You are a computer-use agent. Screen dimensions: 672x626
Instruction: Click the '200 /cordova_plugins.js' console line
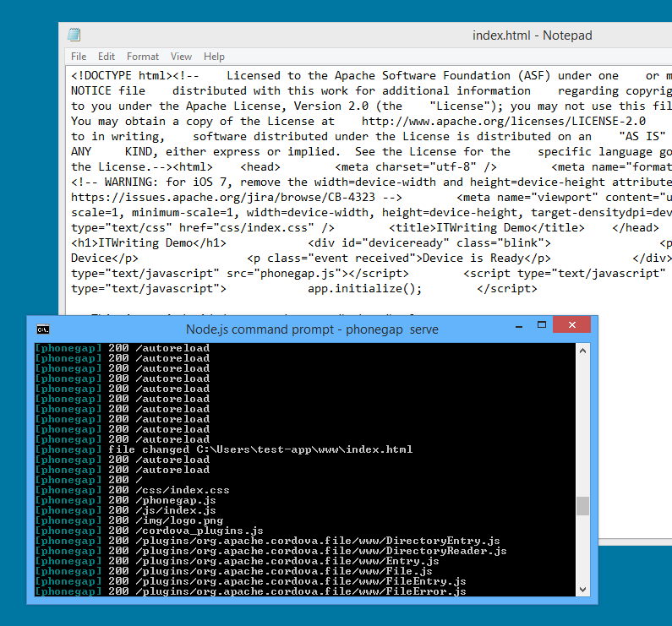(x=149, y=531)
